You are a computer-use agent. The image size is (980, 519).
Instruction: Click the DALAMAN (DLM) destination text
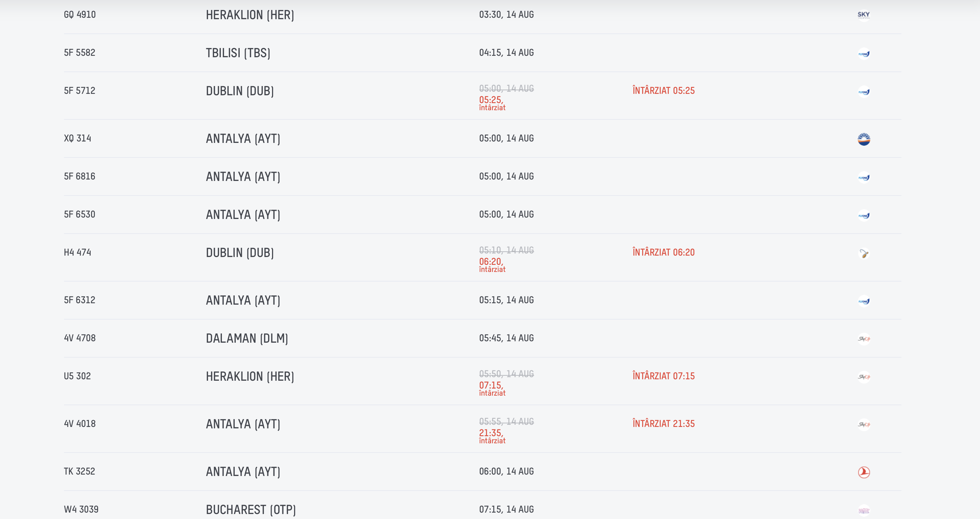(x=247, y=338)
